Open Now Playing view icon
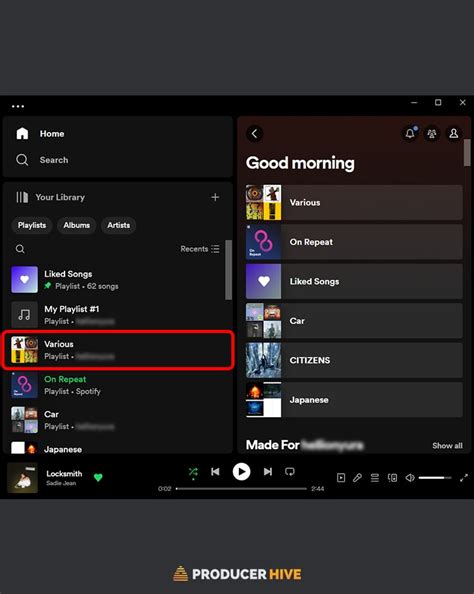The image size is (474, 594). pos(341,478)
